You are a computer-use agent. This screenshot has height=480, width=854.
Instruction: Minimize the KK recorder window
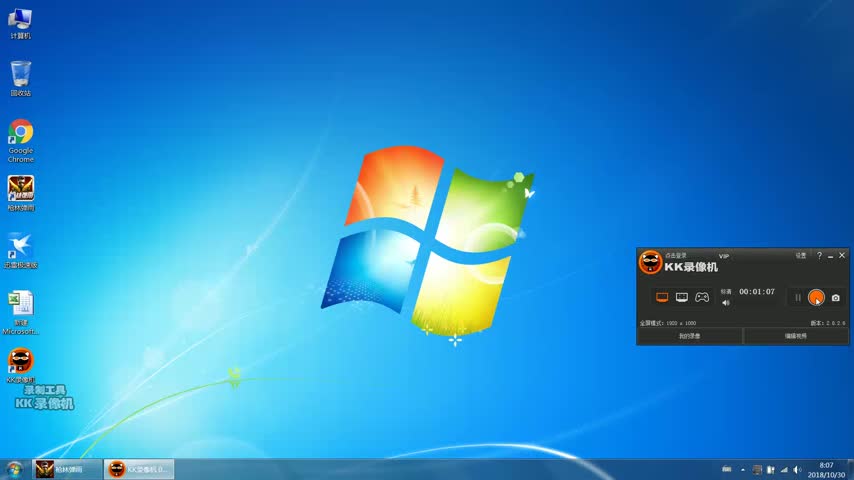coord(831,256)
